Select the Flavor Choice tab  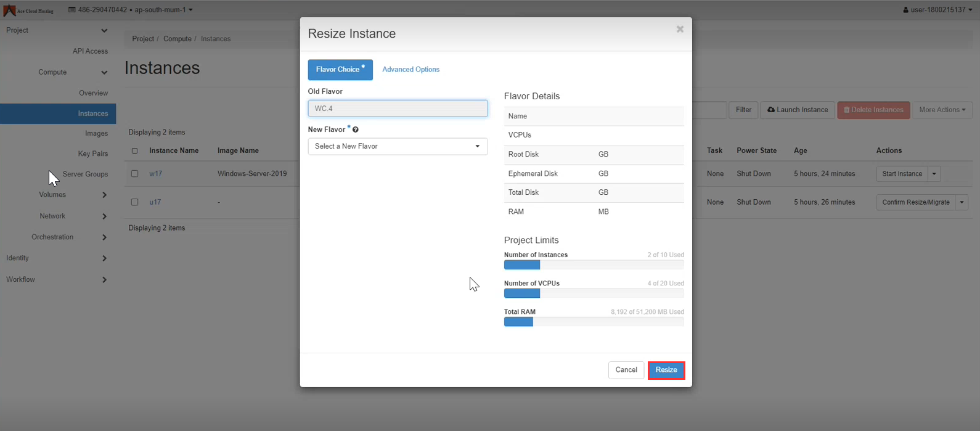click(340, 70)
